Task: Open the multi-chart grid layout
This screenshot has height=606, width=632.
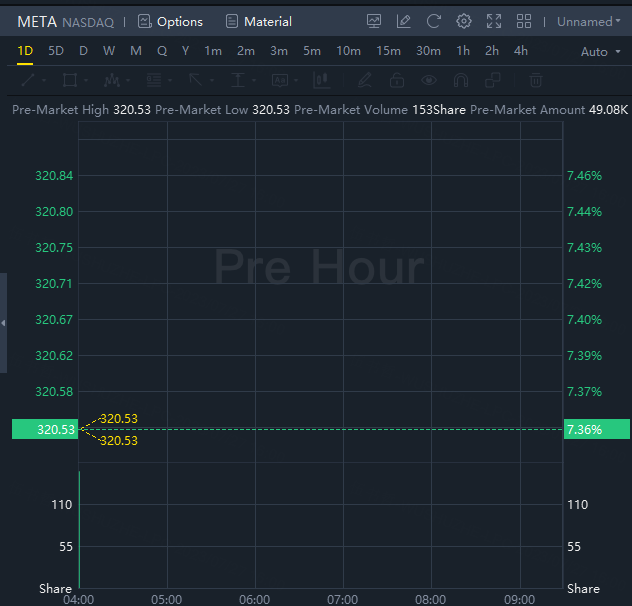Action: pos(524,21)
